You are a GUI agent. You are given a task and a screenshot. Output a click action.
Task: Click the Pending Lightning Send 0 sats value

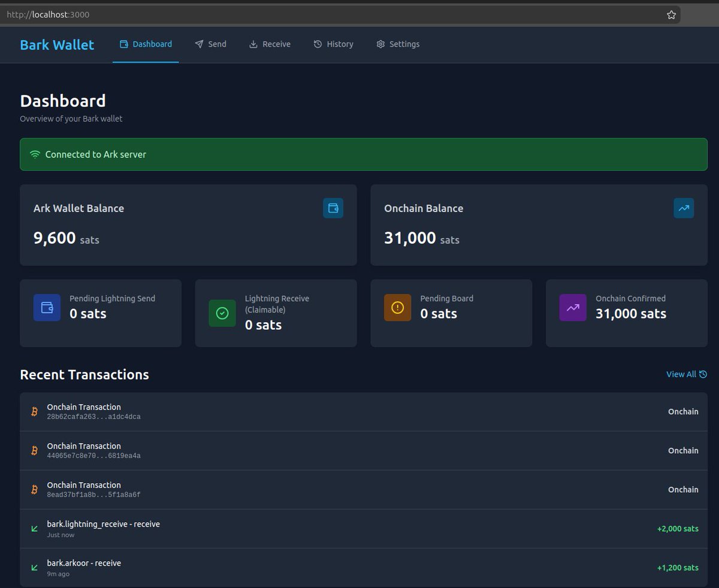[x=88, y=314]
